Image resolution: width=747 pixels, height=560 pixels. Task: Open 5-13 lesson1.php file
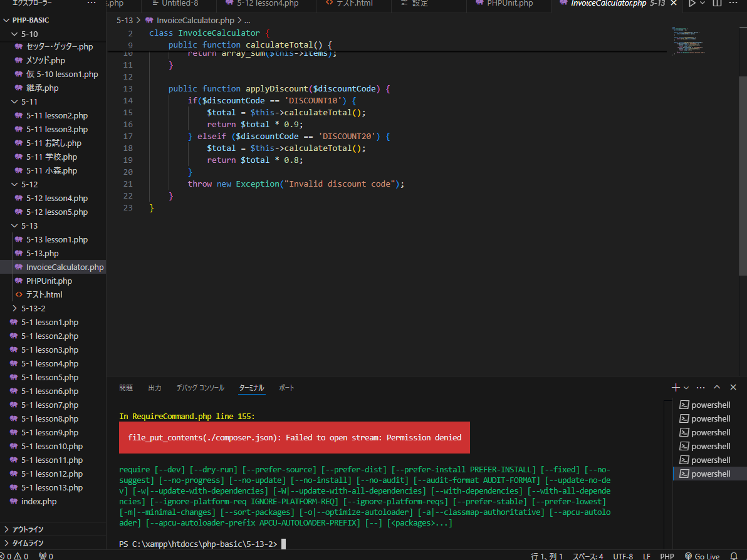53,239
